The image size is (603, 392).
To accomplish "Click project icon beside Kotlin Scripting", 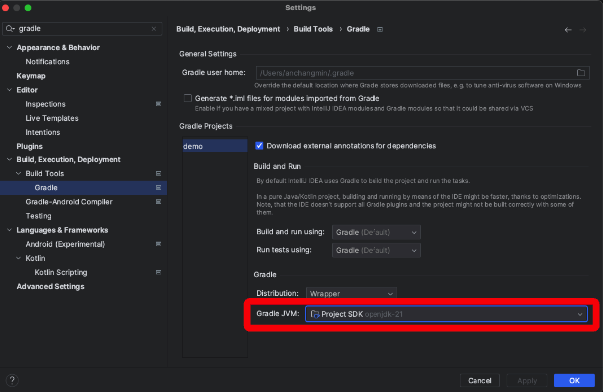I will pos(158,272).
